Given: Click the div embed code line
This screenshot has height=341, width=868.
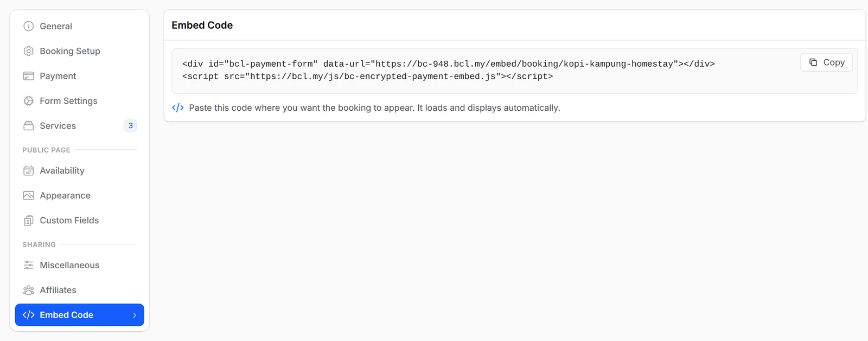Looking at the screenshot, I should coord(449,64).
